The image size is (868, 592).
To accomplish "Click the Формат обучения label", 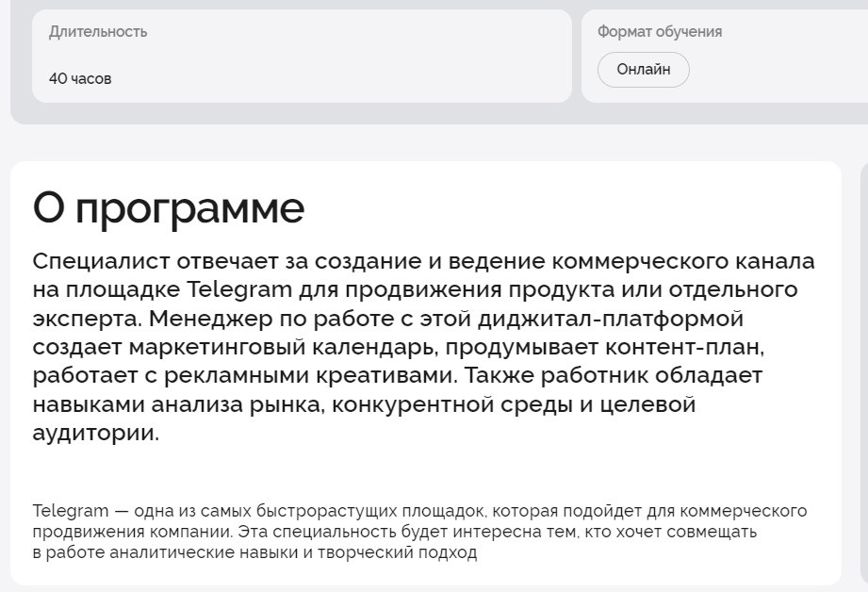I will click(x=660, y=31).
